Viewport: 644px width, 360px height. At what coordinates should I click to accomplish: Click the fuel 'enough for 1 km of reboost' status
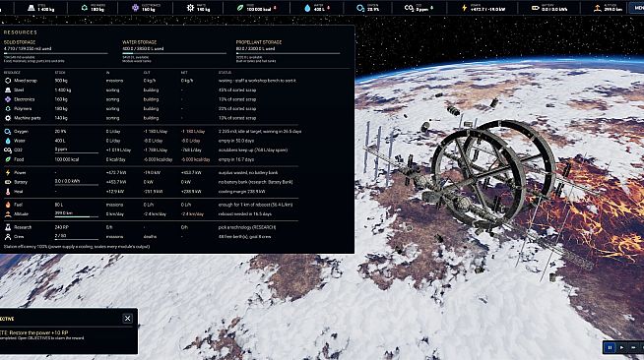click(255, 205)
